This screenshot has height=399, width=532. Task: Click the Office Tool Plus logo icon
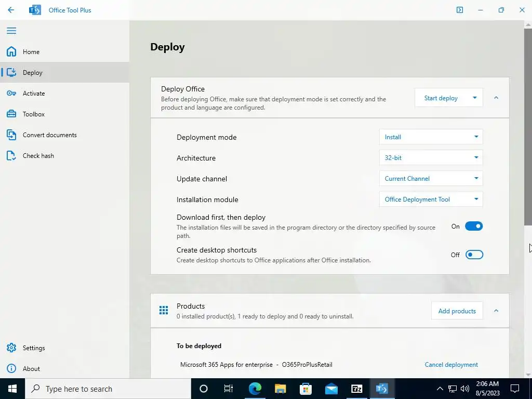click(35, 10)
